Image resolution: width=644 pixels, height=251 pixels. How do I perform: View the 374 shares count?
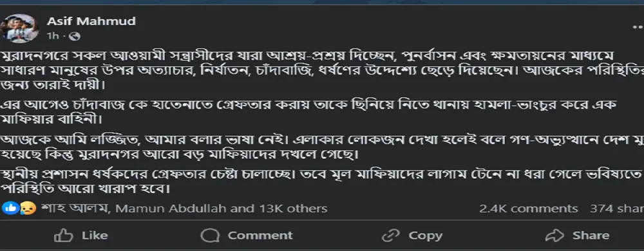pos(617,209)
